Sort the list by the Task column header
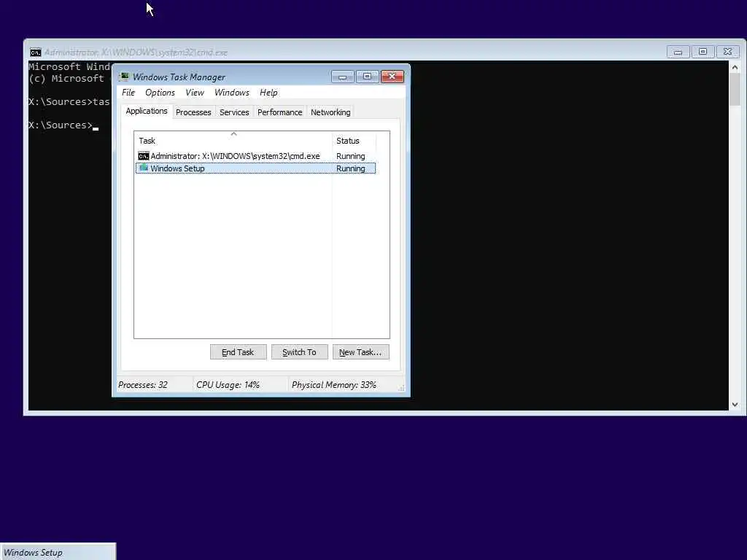747x560 pixels. tap(233, 141)
